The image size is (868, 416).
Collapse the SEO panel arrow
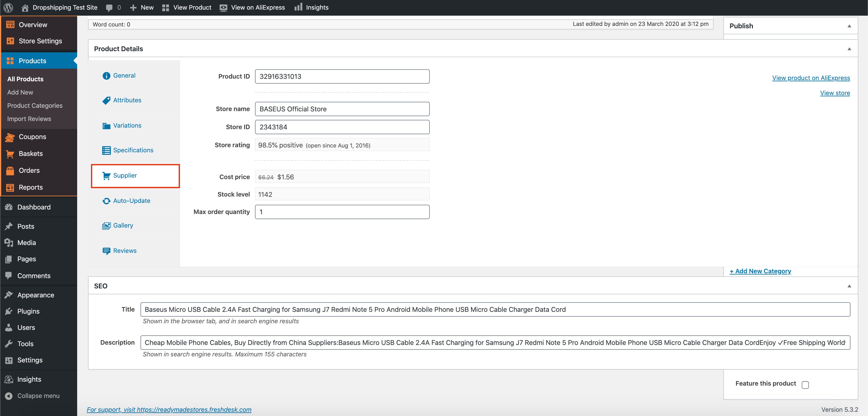pos(849,286)
